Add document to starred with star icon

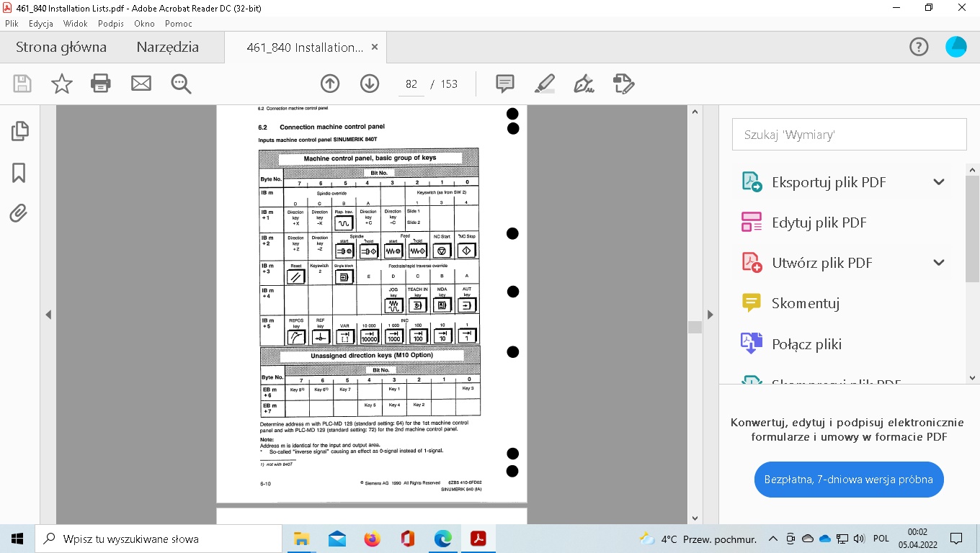[62, 84]
